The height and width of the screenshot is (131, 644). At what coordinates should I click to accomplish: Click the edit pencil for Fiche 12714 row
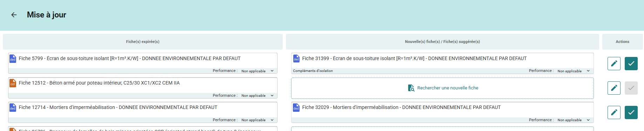pyautogui.click(x=614, y=112)
